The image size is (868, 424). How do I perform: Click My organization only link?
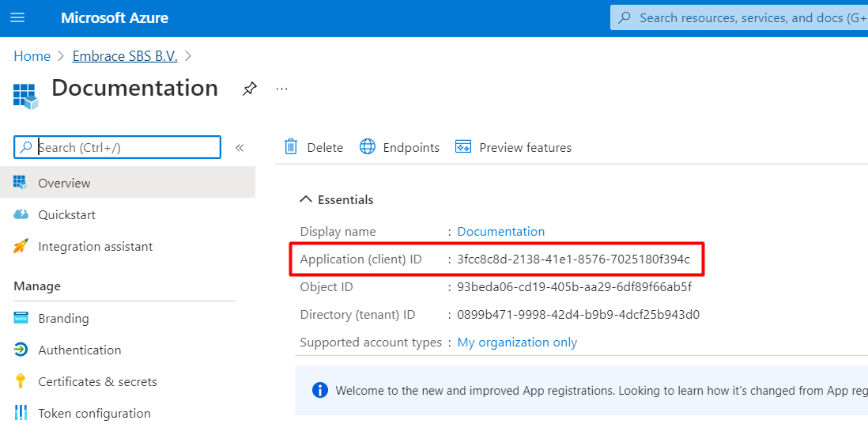pyautogui.click(x=517, y=342)
